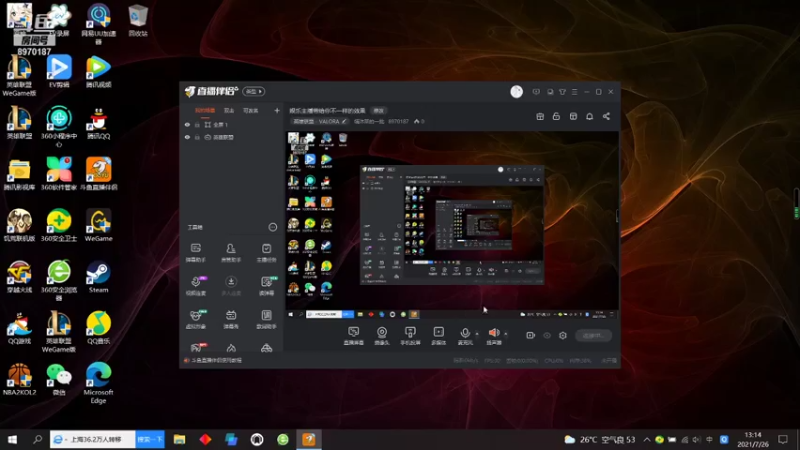800x450 pixels.
Task: Open the bell notification icon in the companion
Action: [589, 116]
